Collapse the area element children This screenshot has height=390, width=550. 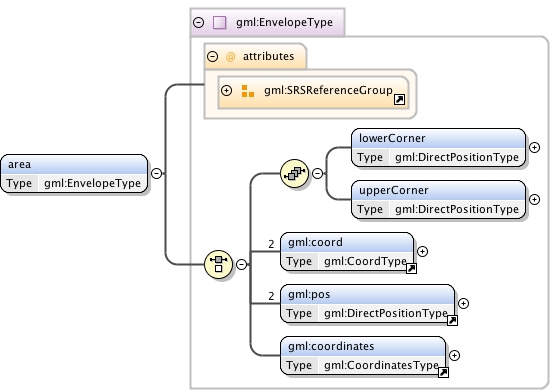click(156, 173)
